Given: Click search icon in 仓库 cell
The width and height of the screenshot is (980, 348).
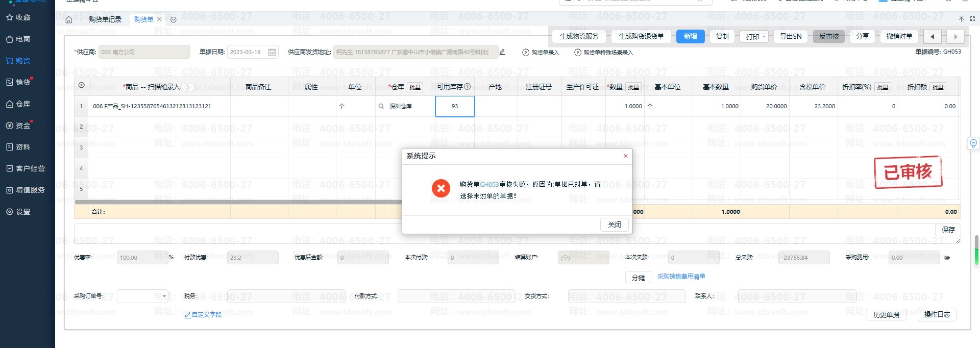Looking at the screenshot, I should [381, 106].
